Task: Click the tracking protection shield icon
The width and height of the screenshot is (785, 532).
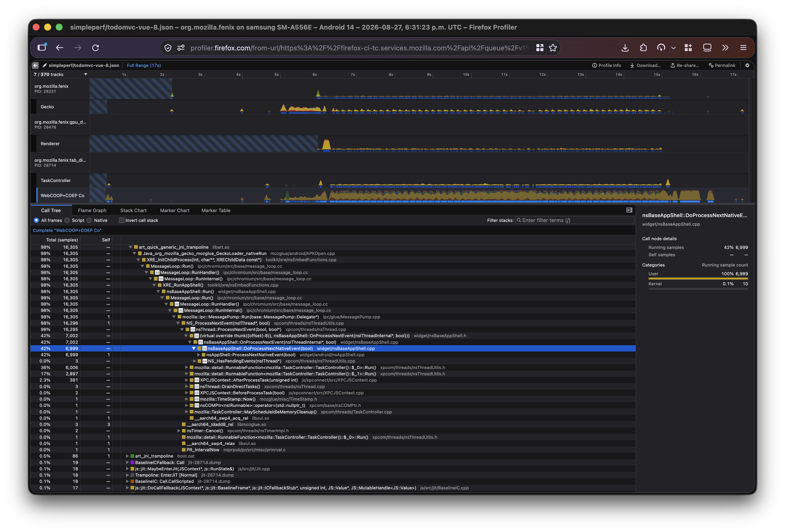Action: [x=168, y=48]
